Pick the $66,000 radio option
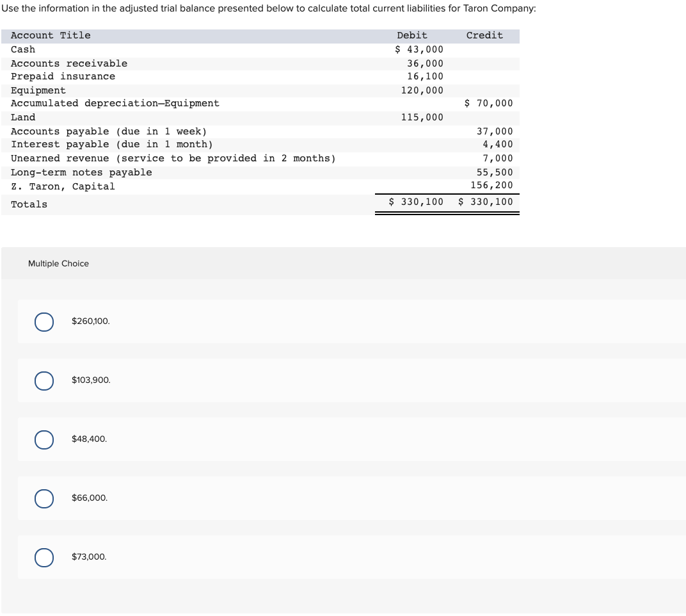The height and width of the screenshot is (616, 686). coord(44,498)
